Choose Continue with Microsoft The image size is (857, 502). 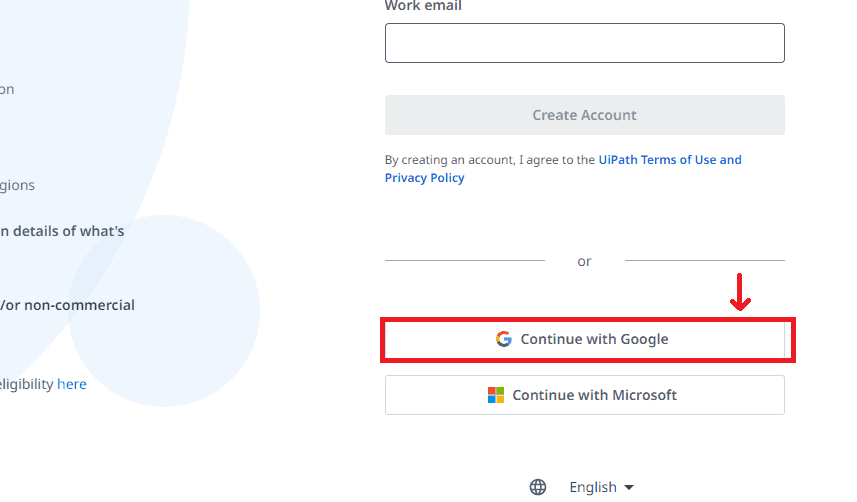pyautogui.click(x=594, y=395)
